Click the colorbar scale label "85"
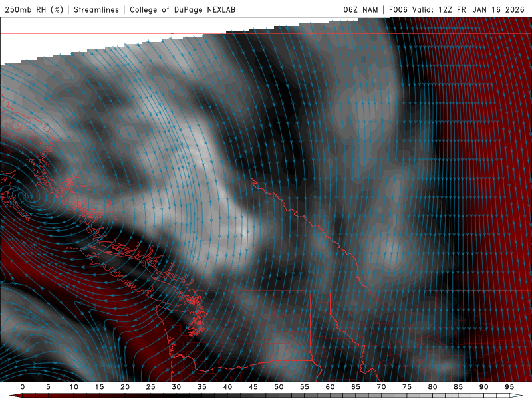532x399 pixels. click(458, 387)
